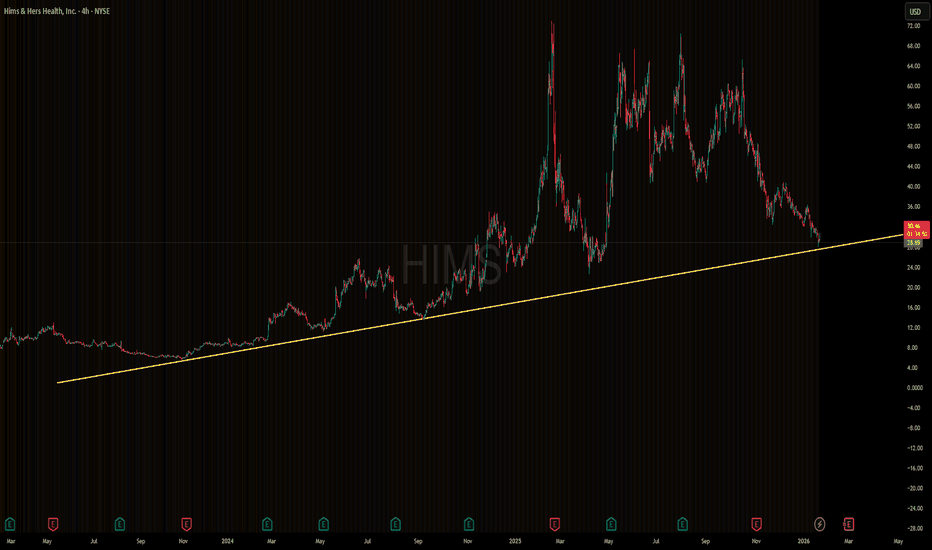
Task: Open green earnings marker above May 2024 label
Action: (x=323, y=524)
